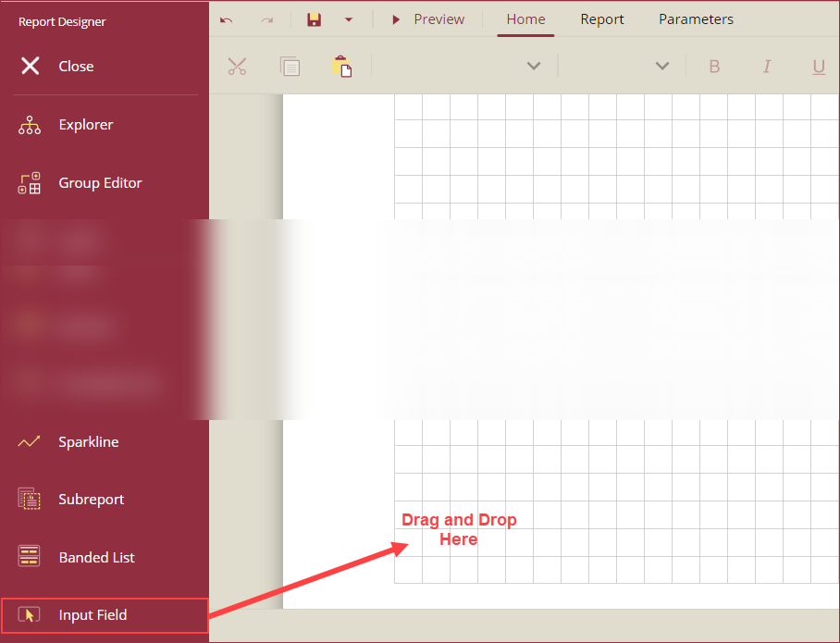The height and width of the screenshot is (643, 840).
Task: Switch to the Report tab
Action: [x=602, y=19]
